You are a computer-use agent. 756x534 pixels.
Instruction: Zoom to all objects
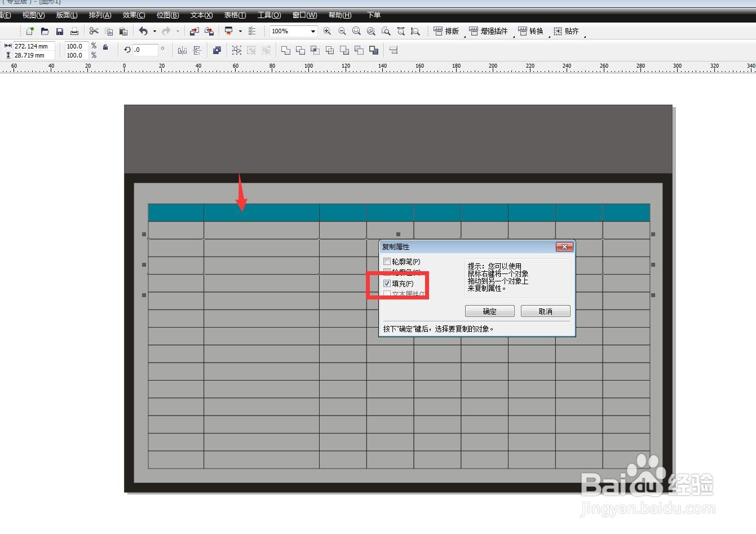click(371, 32)
